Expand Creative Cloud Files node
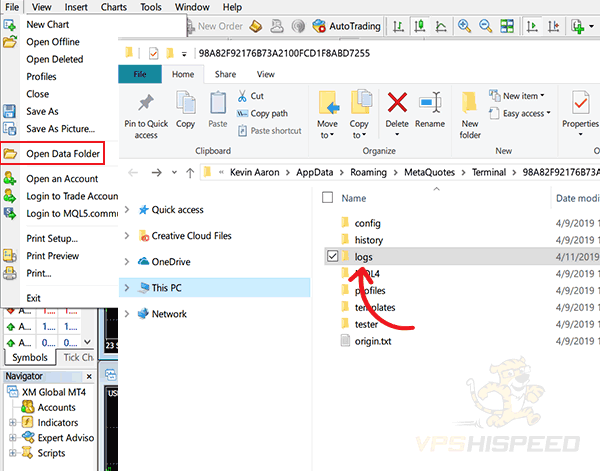Viewport: 600px width, 471px height. (x=127, y=236)
